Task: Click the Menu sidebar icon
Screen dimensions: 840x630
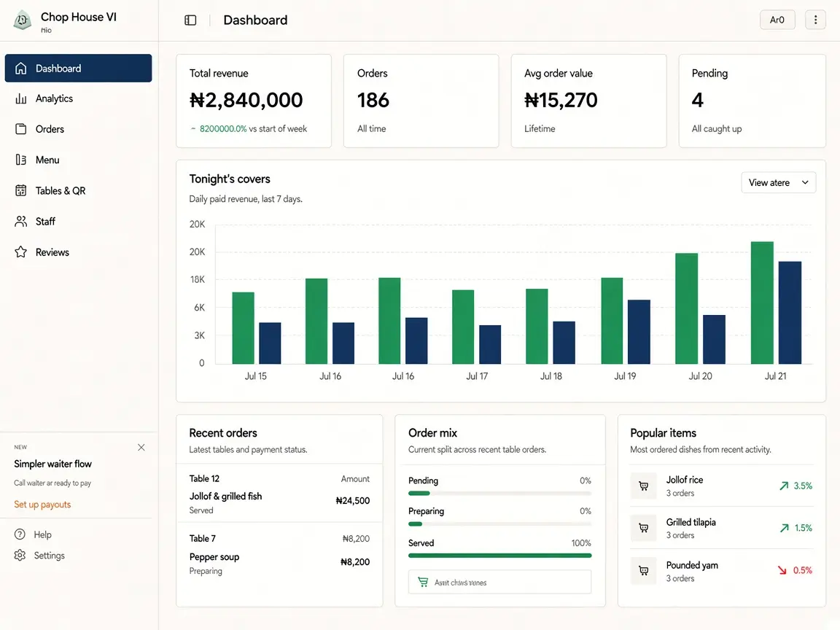Action: (21, 160)
